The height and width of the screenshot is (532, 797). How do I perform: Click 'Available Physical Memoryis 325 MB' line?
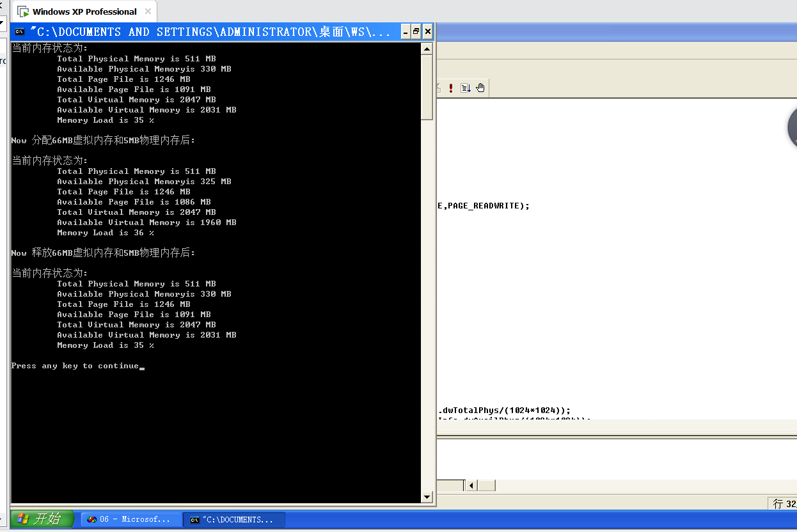[144, 182]
